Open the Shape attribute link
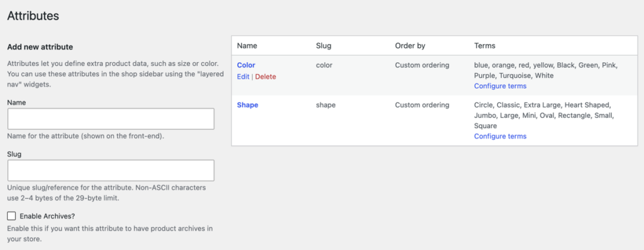 248,105
